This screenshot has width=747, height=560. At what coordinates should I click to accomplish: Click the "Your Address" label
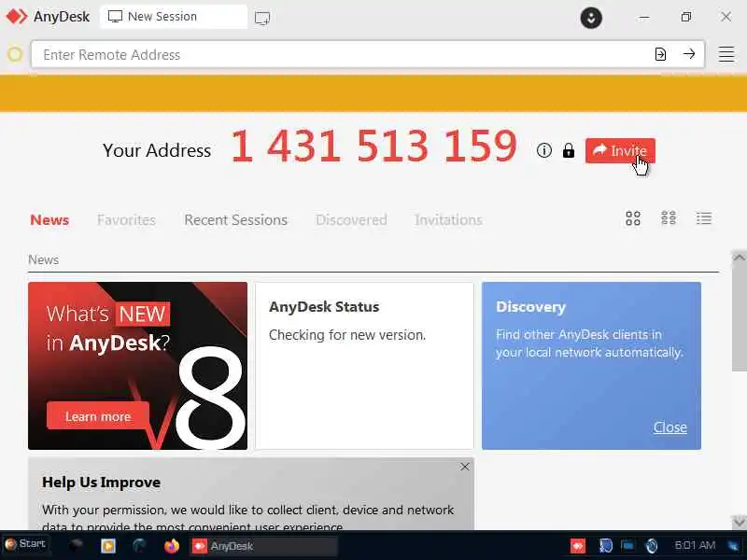157,150
